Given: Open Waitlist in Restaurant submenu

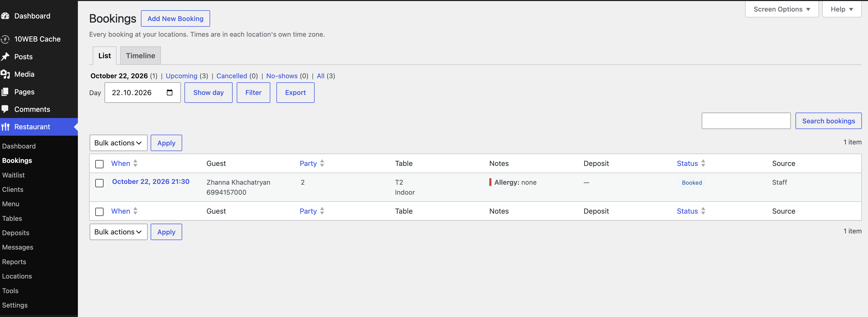Looking at the screenshot, I should click(x=14, y=175).
